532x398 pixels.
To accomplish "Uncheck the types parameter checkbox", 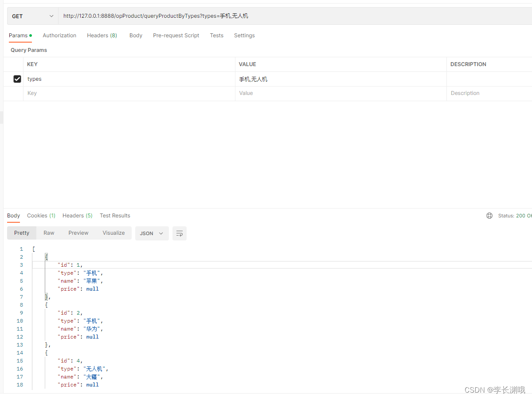I will click(x=17, y=79).
